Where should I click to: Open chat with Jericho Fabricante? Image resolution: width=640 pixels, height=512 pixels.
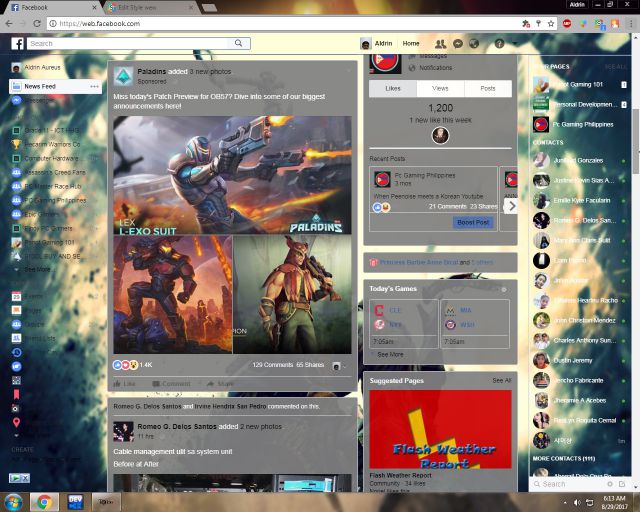(579, 381)
